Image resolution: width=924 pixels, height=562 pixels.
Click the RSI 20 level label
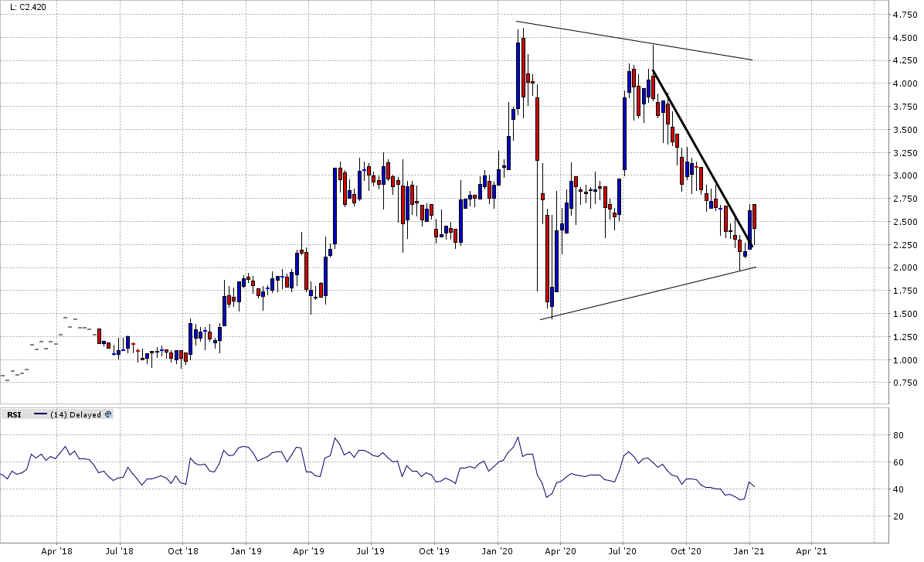[x=899, y=516]
